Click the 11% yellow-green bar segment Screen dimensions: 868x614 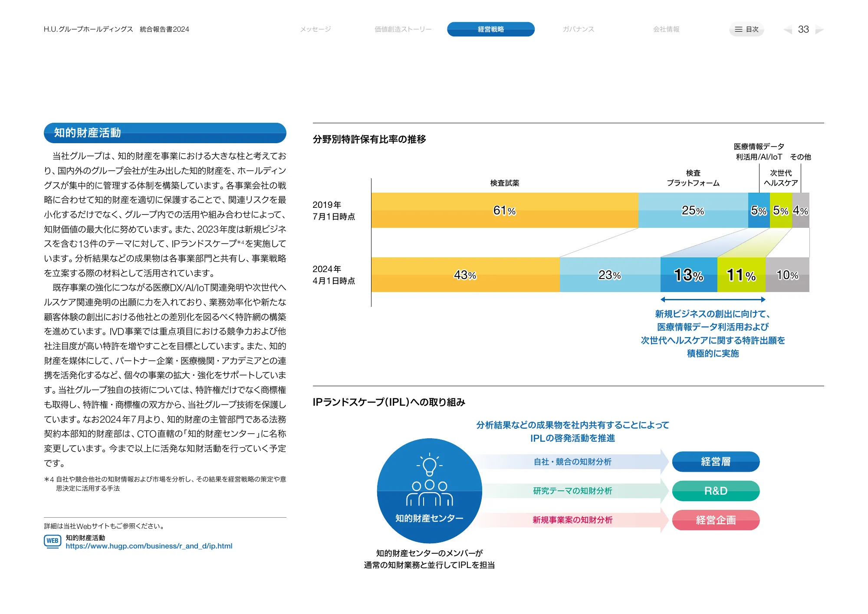click(x=741, y=275)
